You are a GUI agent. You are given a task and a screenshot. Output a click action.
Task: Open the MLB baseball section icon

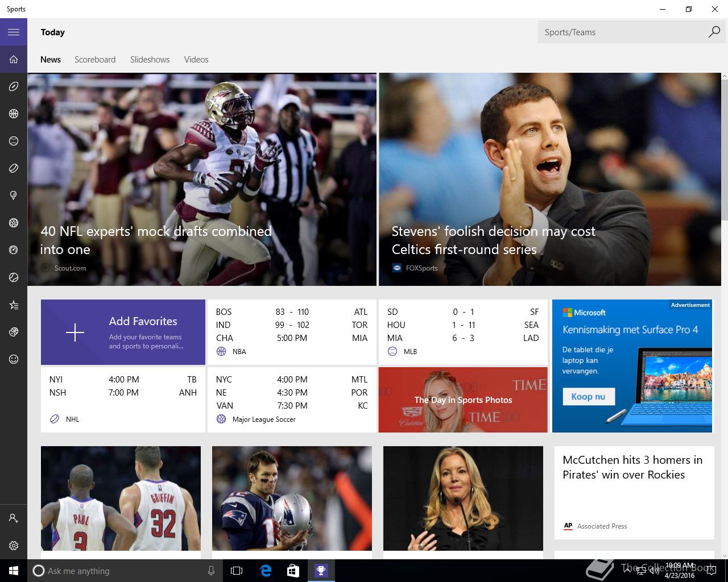tap(14, 141)
